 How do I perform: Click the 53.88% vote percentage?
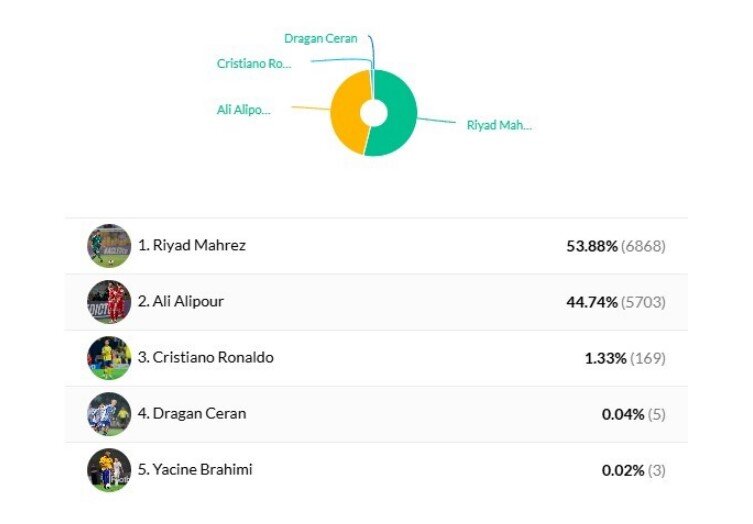[591, 246]
